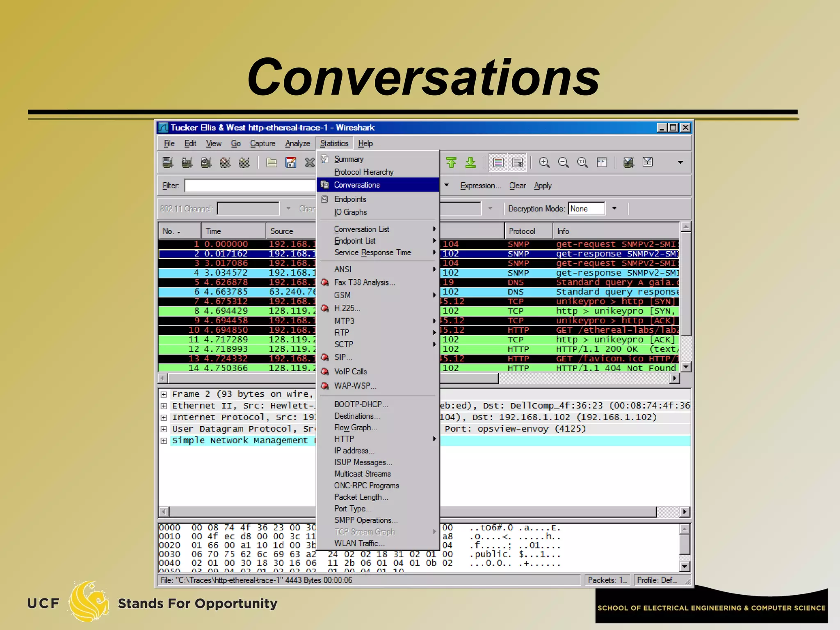The height and width of the screenshot is (630, 840).
Task: Click packet list vertical scrollbar
Action: point(686,283)
